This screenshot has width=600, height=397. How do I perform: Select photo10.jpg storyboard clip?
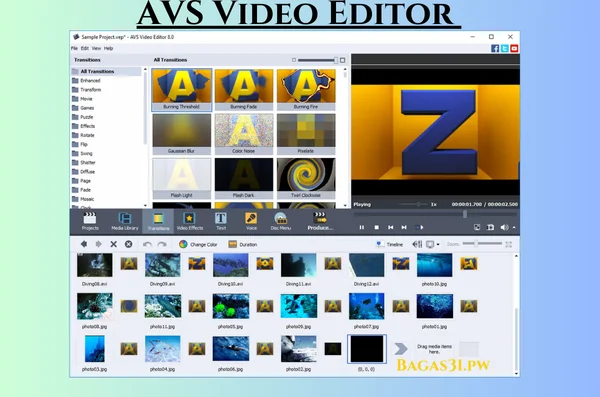coord(434,270)
